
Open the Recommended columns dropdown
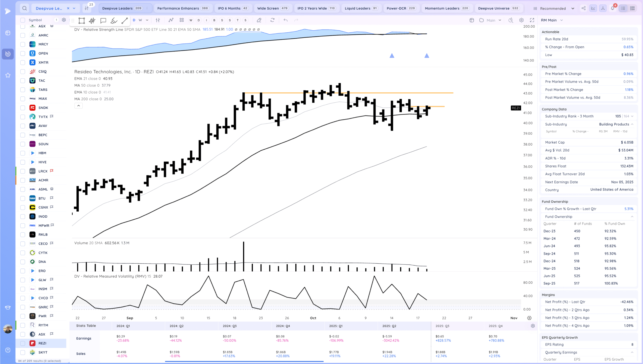pyautogui.click(x=554, y=8)
